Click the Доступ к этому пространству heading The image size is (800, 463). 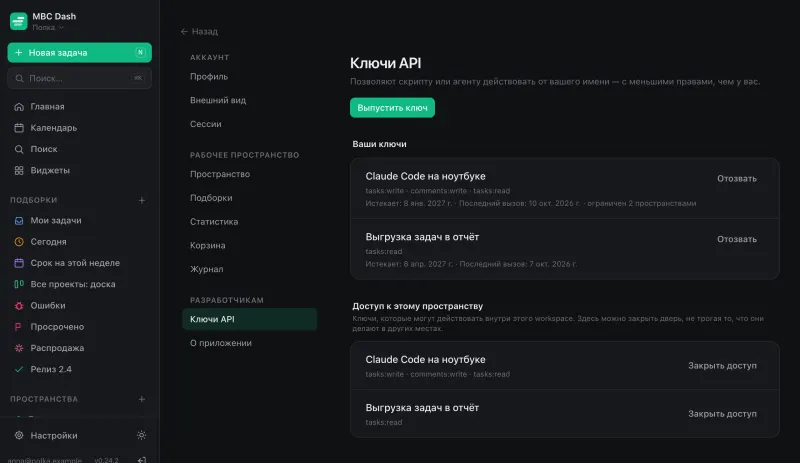[x=417, y=306]
